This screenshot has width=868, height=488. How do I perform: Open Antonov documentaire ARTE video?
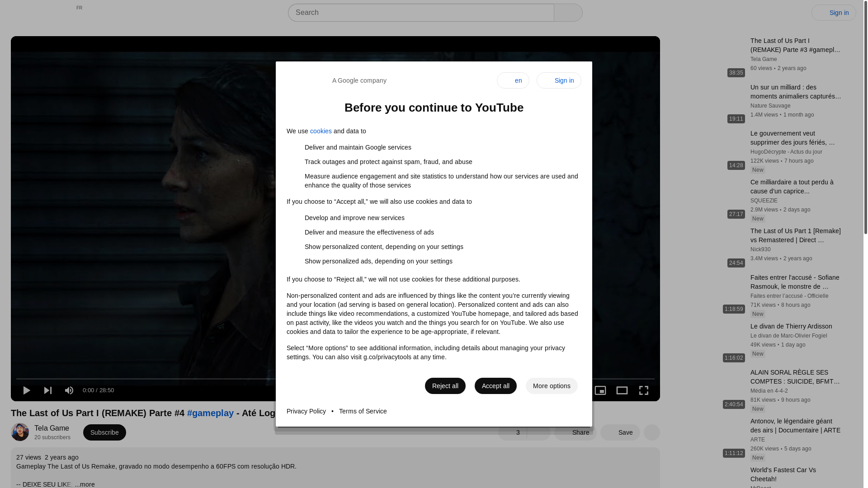796,426
